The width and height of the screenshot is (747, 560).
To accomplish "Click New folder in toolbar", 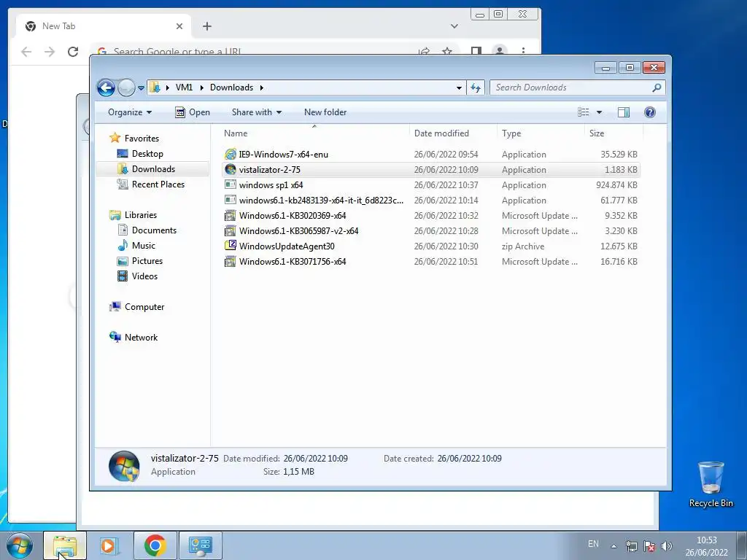I will point(325,112).
